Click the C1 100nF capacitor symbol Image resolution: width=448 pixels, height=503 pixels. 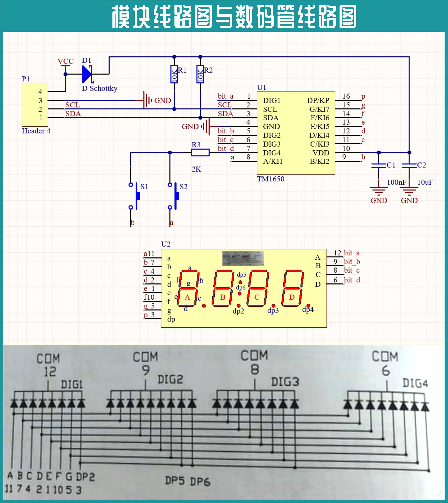[x=379, y=165]
